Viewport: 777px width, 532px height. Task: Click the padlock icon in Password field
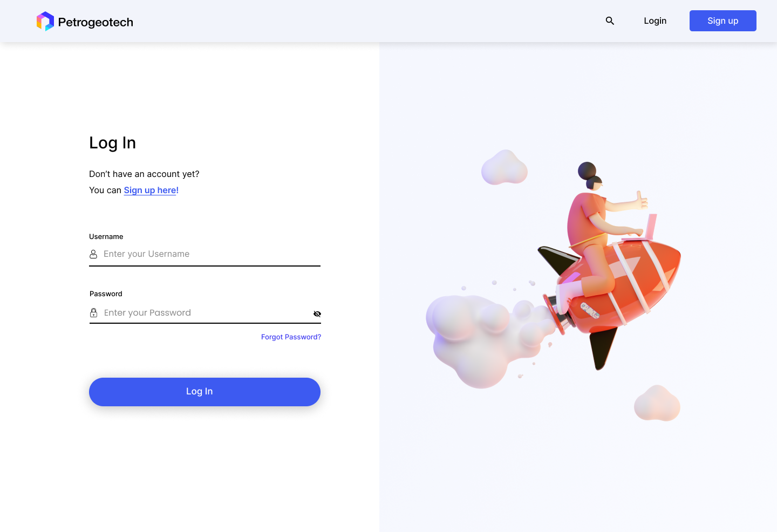(94, 313)
